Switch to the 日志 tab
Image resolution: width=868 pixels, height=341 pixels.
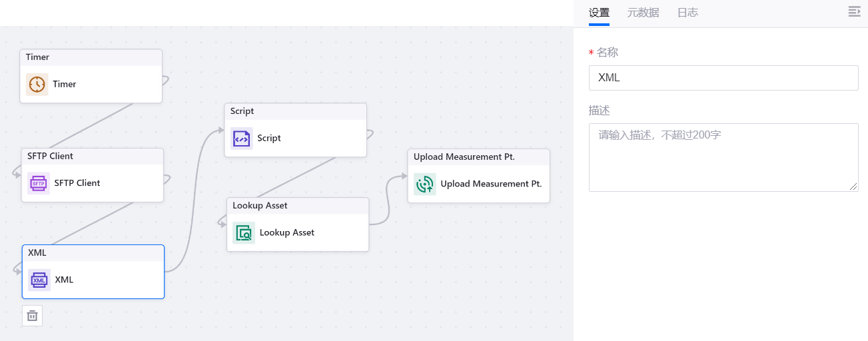pos(687,12)
